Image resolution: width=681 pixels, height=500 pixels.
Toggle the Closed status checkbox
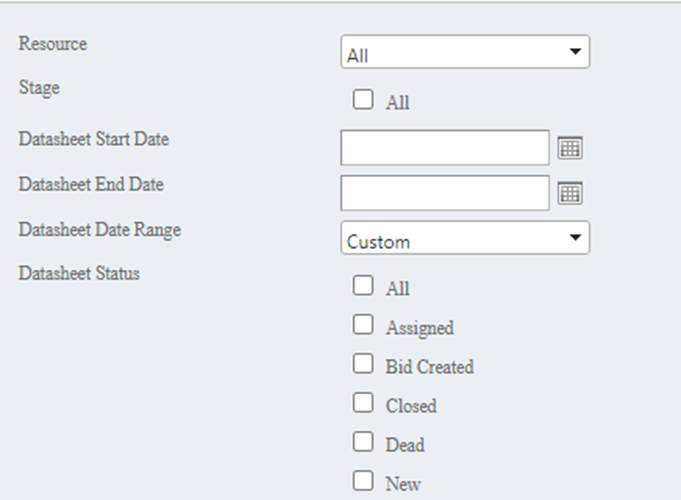363,403
